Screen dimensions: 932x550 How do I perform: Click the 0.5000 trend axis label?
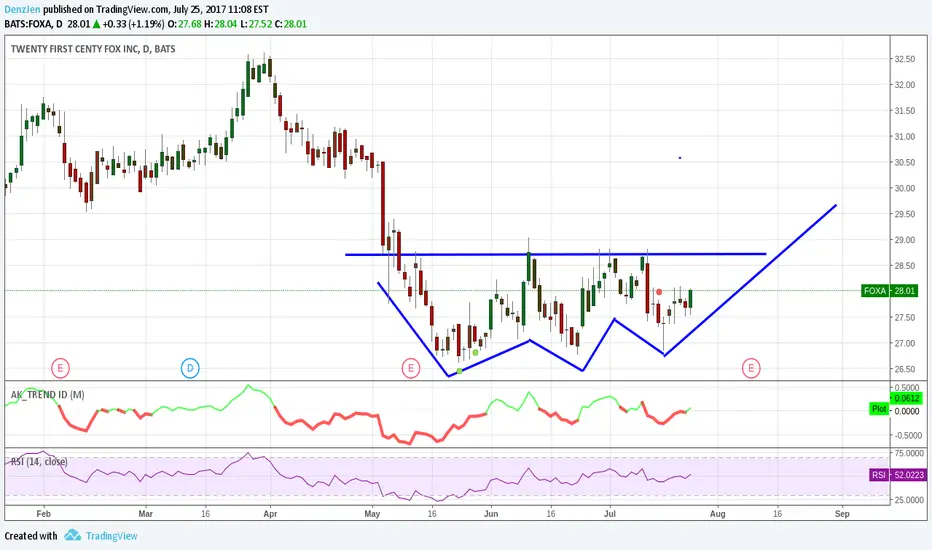(908, 388)
